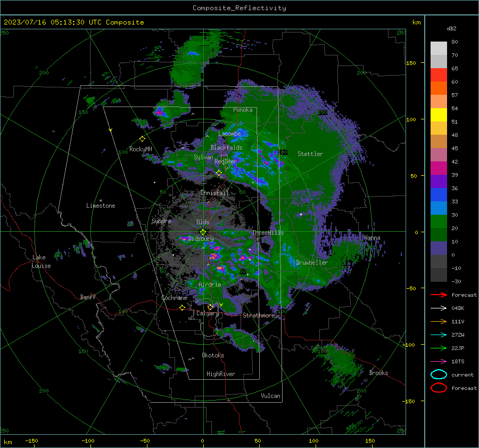Viewport: 479px width, 448px height.
Task: Click the HighRiver city label
Action: [x=221, y=374]
